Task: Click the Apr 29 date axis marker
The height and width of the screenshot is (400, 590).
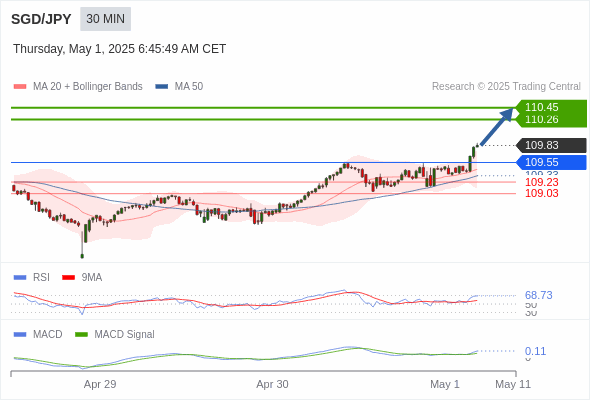Action: click(x=100, y=384)
